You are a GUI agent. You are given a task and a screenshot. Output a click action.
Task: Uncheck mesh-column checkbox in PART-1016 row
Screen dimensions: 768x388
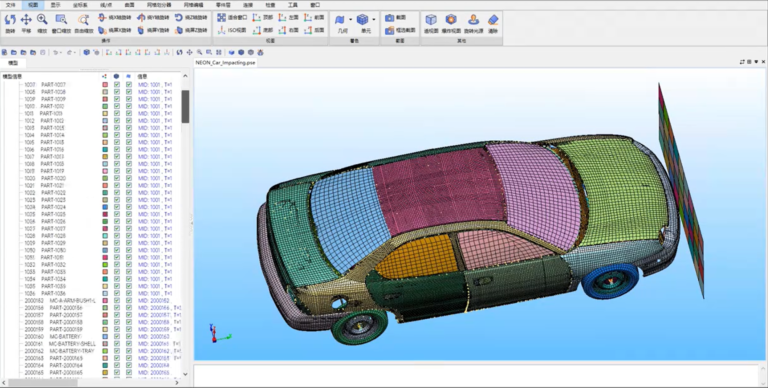(129, 149)
